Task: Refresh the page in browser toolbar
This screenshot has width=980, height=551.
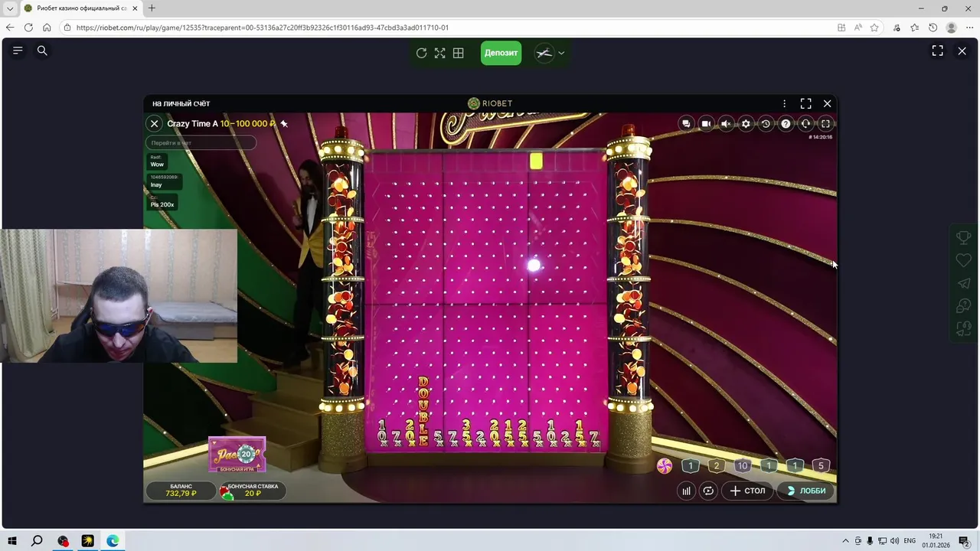Action: [x=28, y=28]
